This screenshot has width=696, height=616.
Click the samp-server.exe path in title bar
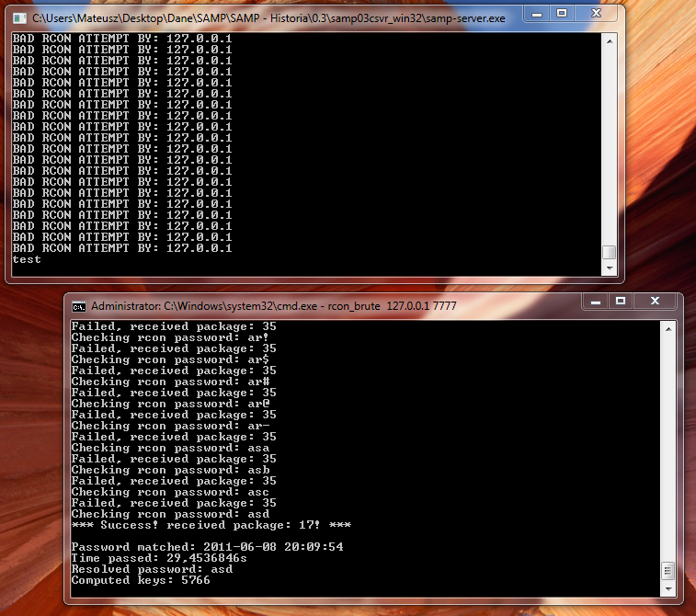(268, 18)
